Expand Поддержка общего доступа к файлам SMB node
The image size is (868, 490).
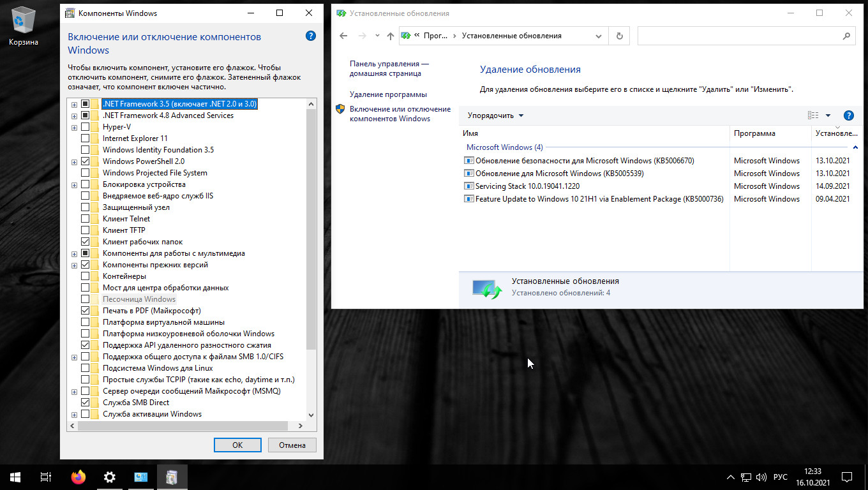pos(75,357)
